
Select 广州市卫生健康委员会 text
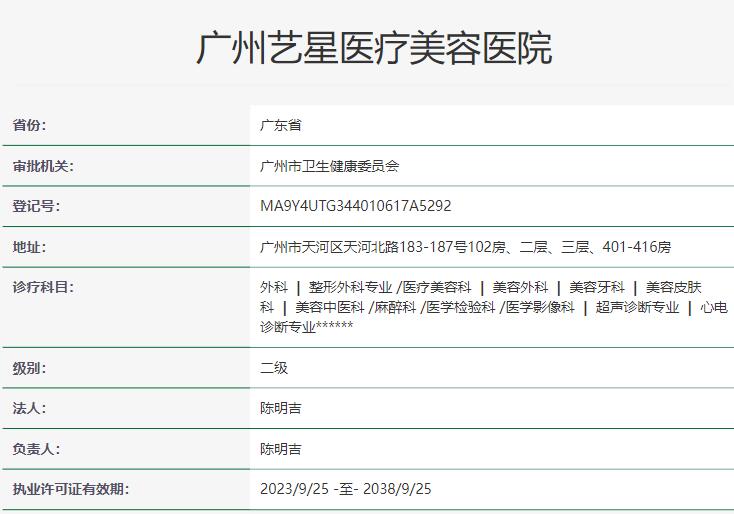[329, 166]
